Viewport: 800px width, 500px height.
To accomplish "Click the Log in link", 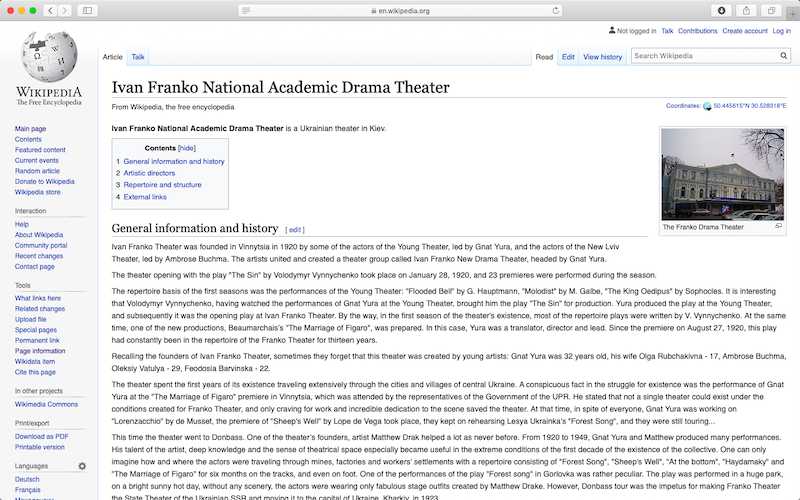I will pos(782,31).
